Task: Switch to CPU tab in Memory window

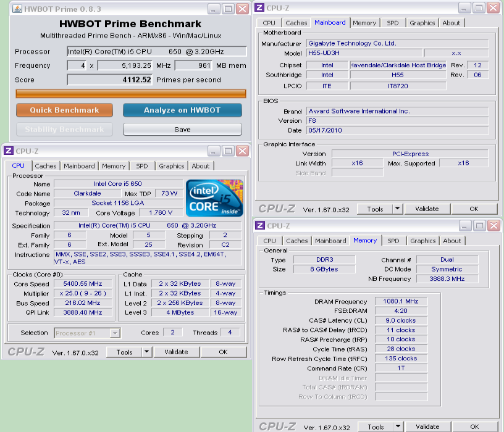Action: [x=269, y=241]
